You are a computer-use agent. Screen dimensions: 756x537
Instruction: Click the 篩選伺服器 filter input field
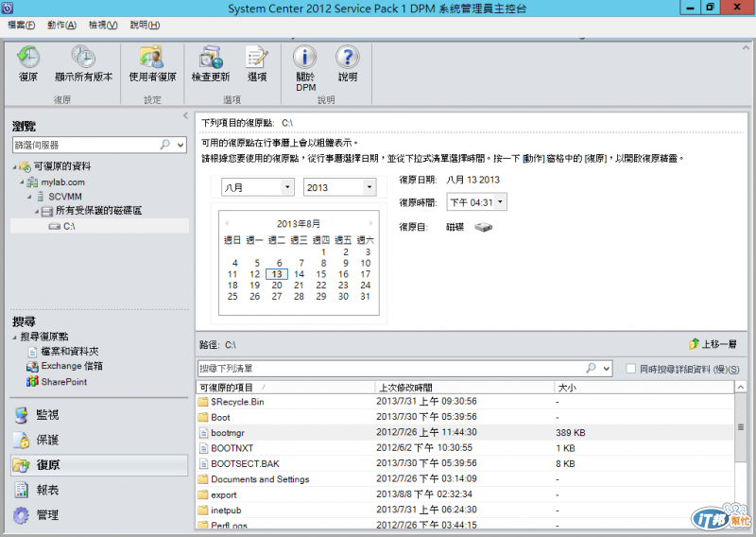(86, 145)
